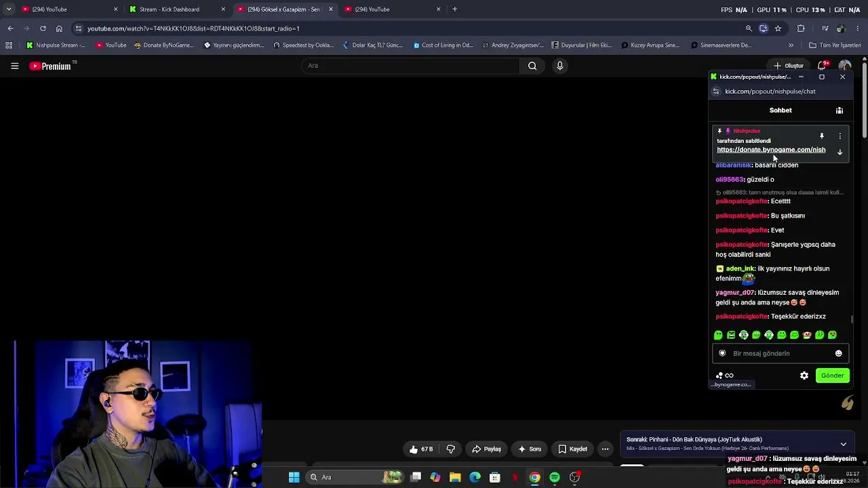The image size is (868, 488).
Task: Show more bookmarks with the chevron
Action: tap(791, 45)
